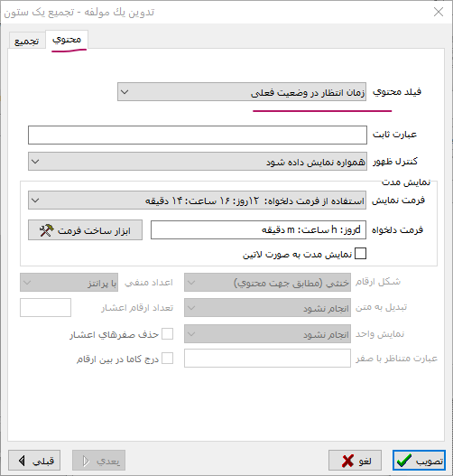The height and width of the screenshot is (476, 453).
Task: Click the left arrow icon on قبلی
Action: (22, 461)
